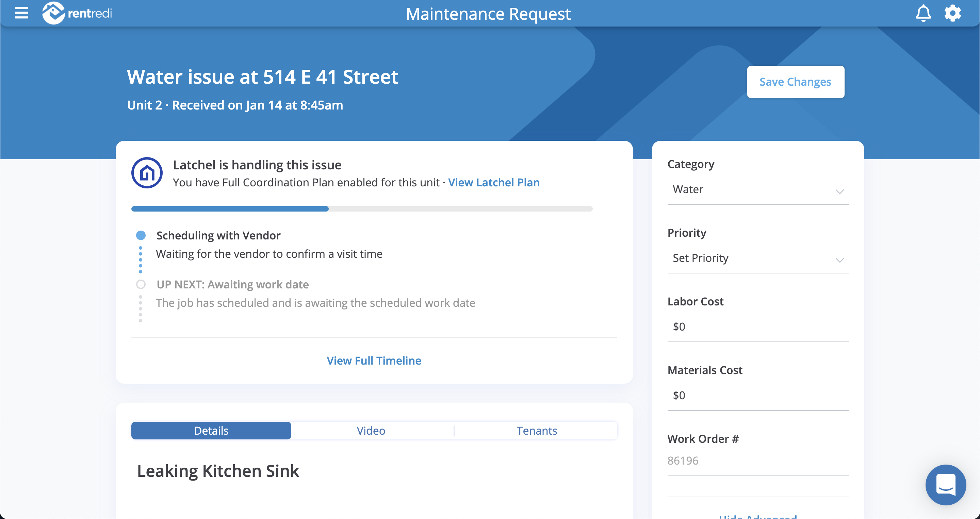The image size is (980, 519).
Task: Open the settings gear
Action: [953, 13]
